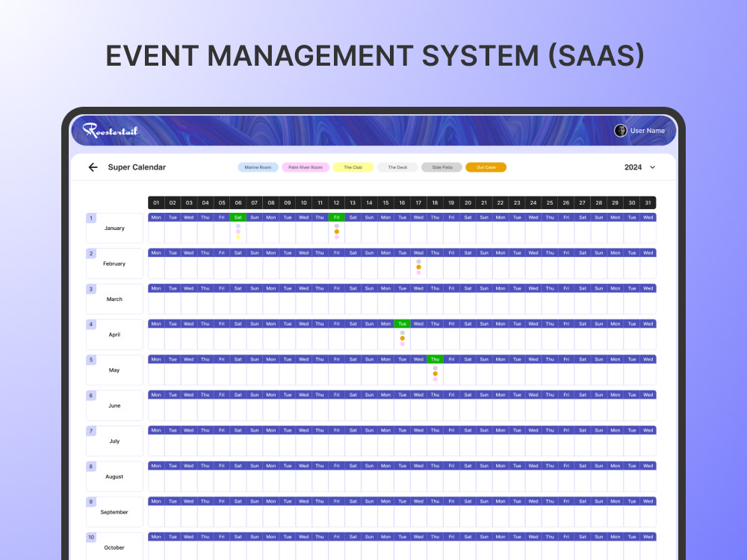The width and height of the screenshot is (747, 560).
Task: Select the March month card
Action: [x=114, y=299]
